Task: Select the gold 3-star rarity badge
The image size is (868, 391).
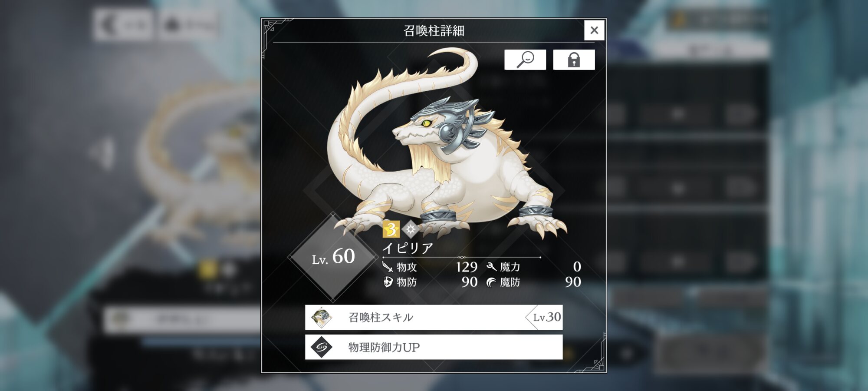Action: click(x=391, y=229)
